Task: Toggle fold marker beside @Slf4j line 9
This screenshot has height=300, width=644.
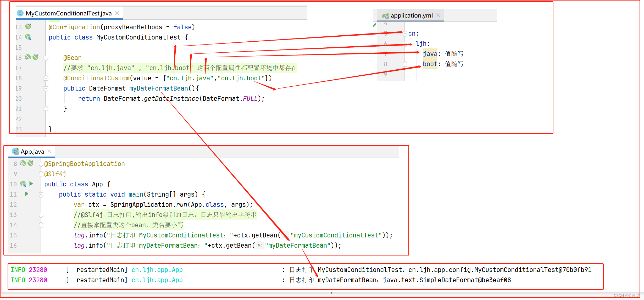Action: [x=41, y=174]
